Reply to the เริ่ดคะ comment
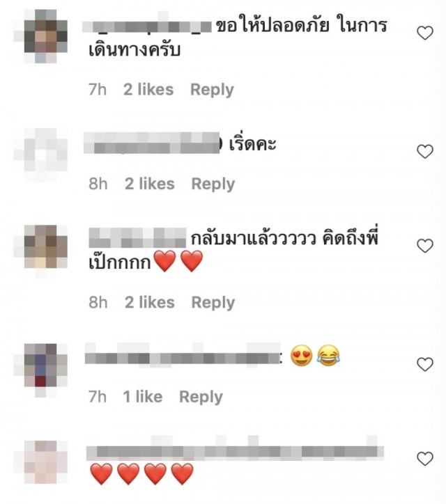Screen dimensions: 446x504 point(213,184)
